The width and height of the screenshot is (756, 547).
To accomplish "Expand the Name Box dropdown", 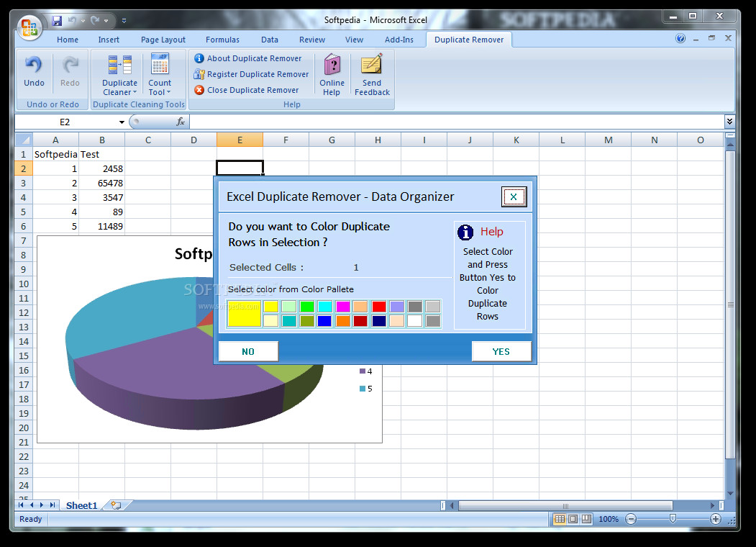I will 122,122.
